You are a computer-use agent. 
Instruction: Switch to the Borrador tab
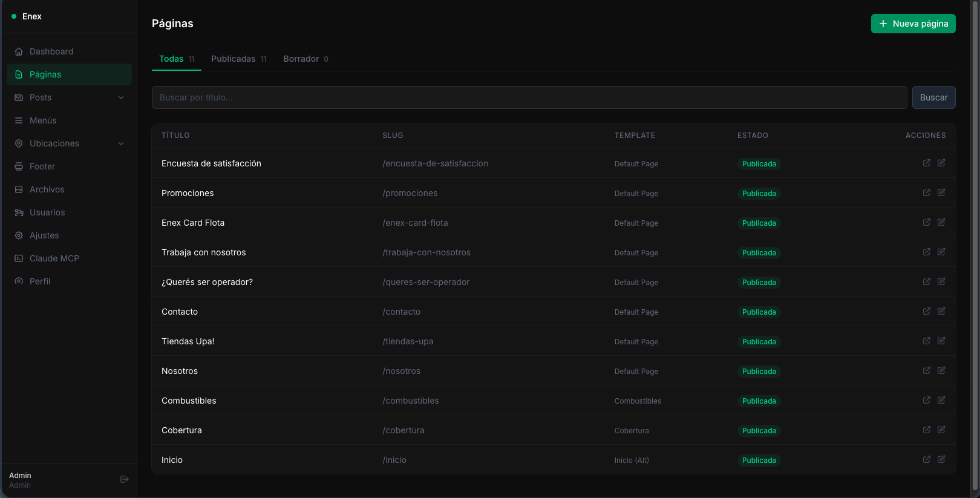(305, 59)
